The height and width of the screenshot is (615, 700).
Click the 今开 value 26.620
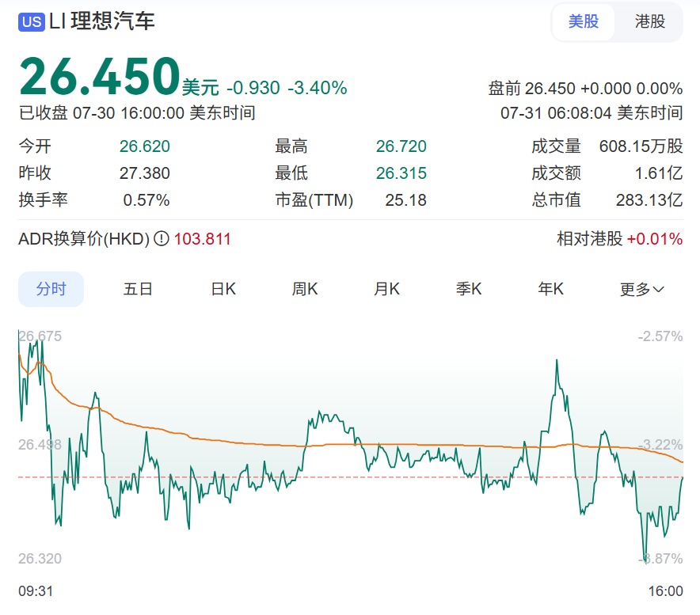click(x=145, y=146)
